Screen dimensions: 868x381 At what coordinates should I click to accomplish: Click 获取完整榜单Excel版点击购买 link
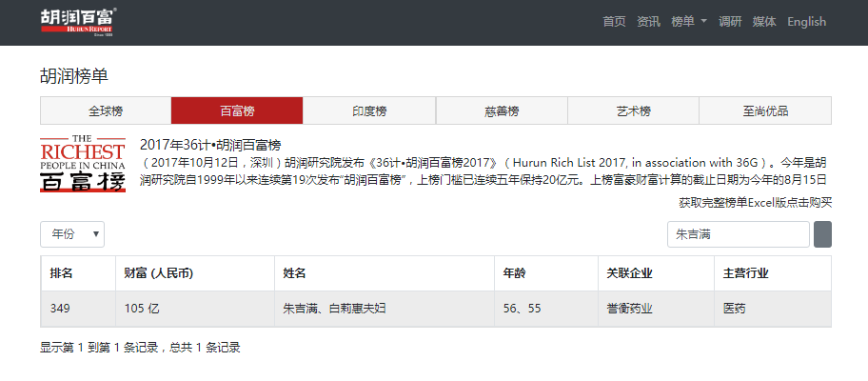756,203
